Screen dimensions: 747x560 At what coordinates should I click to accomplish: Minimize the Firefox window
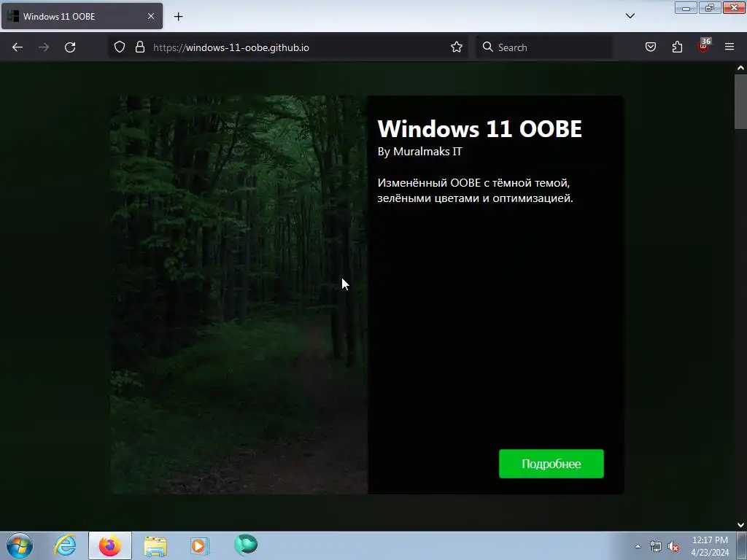[686, 7]
